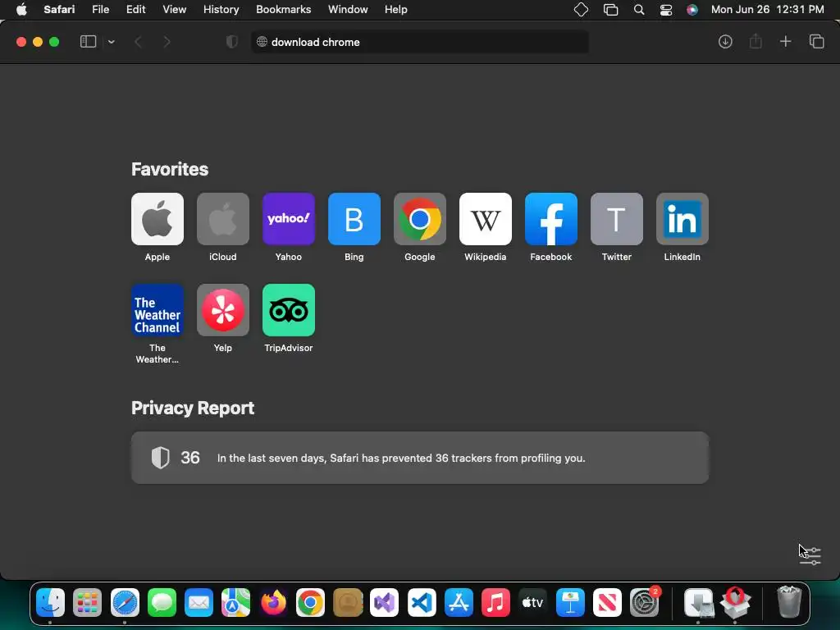840x630 pixels.
Task: Open Mail from the Dock
Action: pos(199,603)
